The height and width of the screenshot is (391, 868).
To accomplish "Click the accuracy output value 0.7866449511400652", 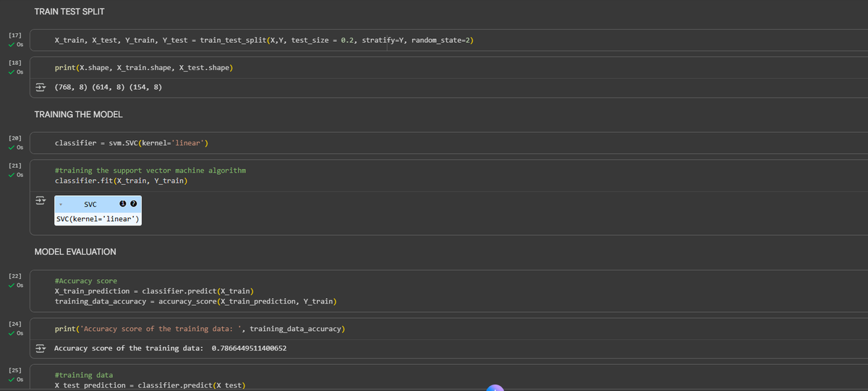I will click(249, 348).
